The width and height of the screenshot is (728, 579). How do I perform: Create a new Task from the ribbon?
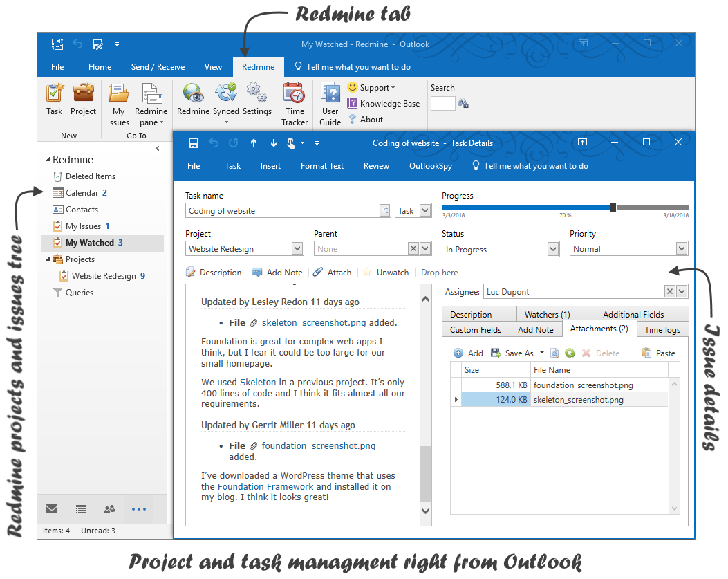pos(55,99)
